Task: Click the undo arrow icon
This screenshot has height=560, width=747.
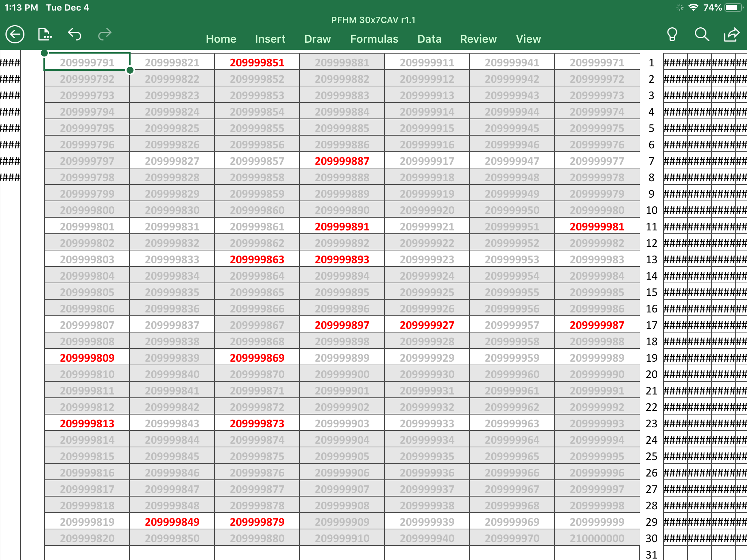Action: pyautogui.click(x=74, y=34)
